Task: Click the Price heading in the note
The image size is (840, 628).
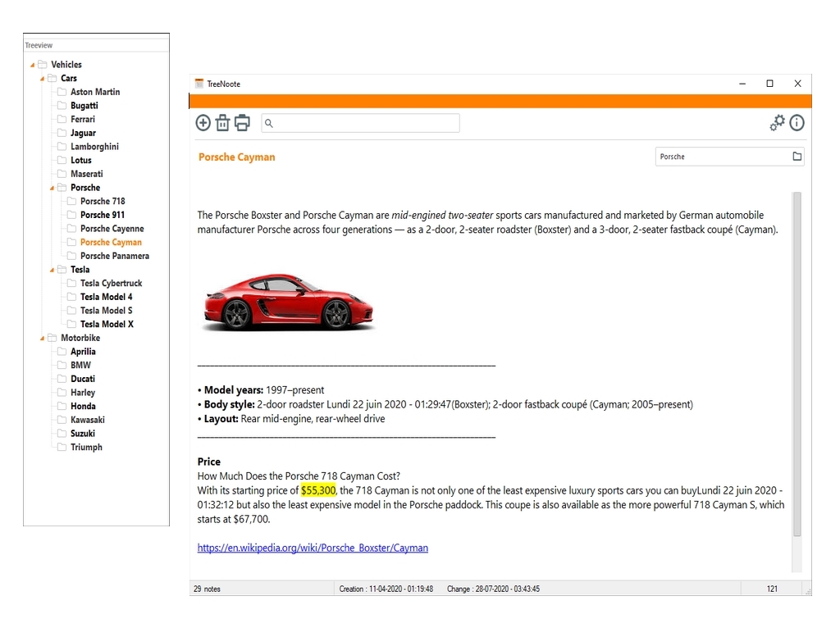Action: (209, 462)
